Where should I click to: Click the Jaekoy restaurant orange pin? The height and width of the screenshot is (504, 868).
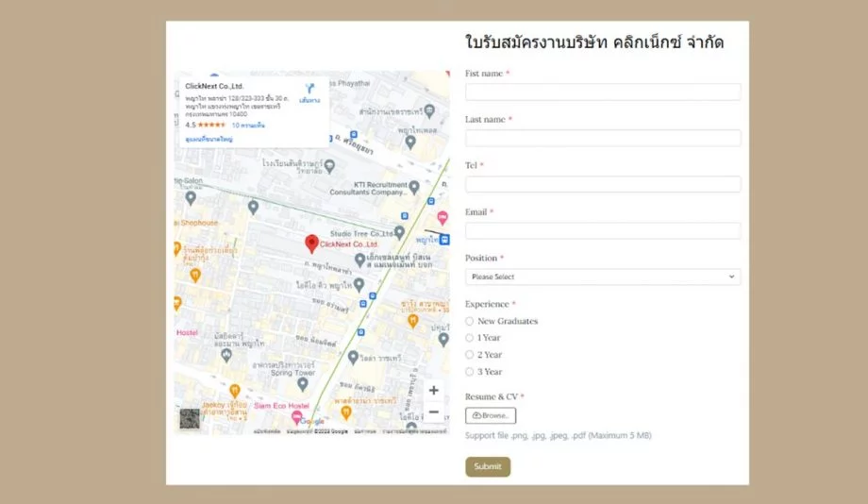click(x=235, y=391)
